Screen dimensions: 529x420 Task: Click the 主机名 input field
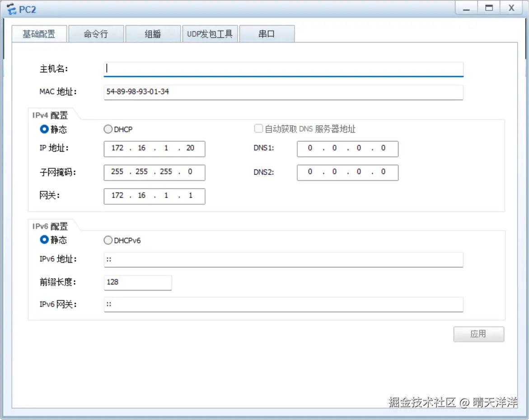tap(283, 69)
